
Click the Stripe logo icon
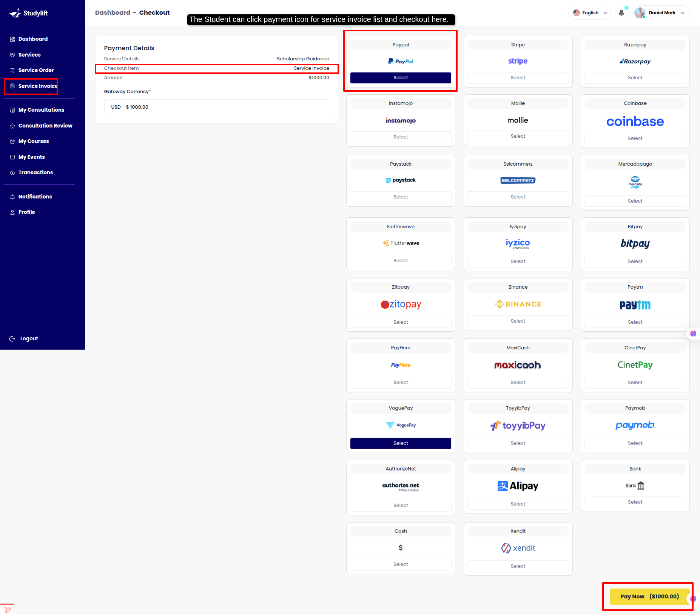(518, 61)
